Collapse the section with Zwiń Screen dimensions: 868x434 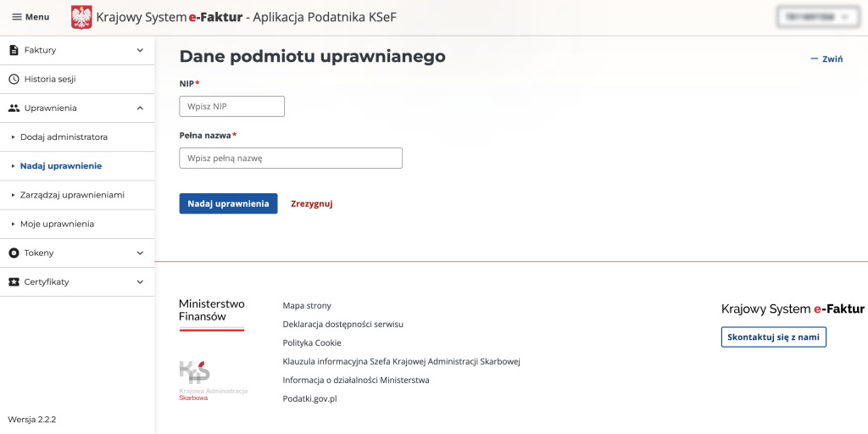(826, 59)
